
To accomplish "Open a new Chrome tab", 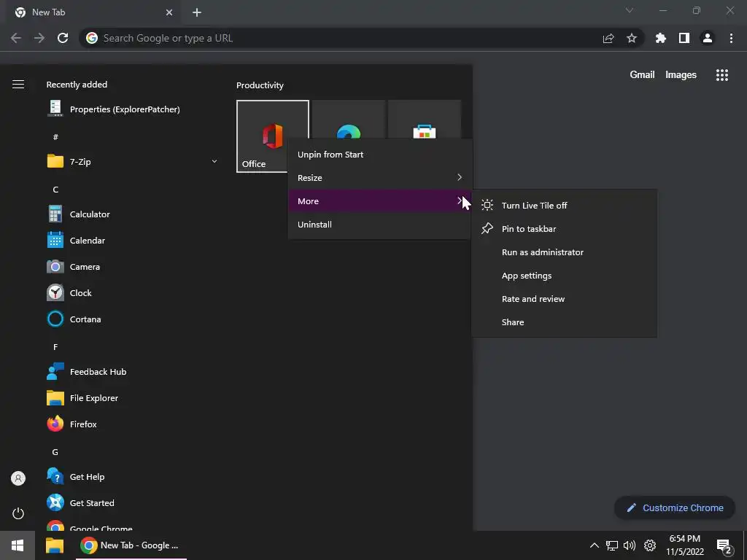I will (197, 12).
